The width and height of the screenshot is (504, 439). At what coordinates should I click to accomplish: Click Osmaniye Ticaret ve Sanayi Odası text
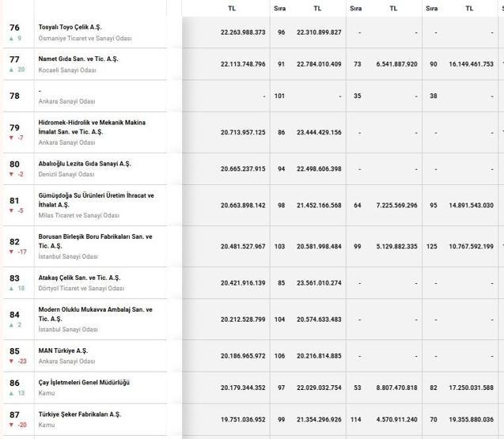pos(85,38)
